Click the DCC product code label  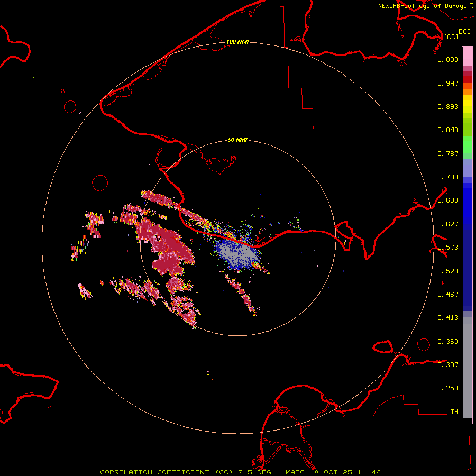[464, 32]
